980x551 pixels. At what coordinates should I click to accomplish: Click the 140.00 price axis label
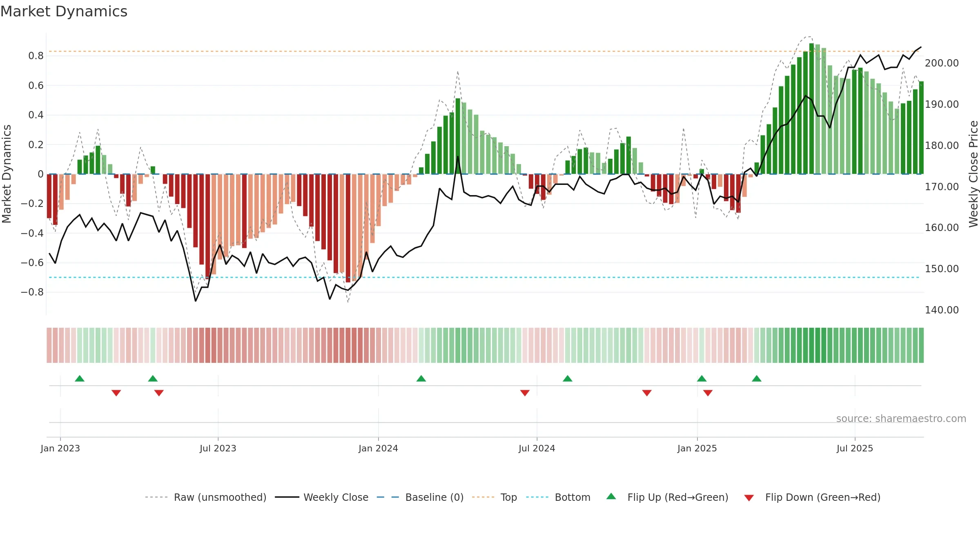point(942,310)
